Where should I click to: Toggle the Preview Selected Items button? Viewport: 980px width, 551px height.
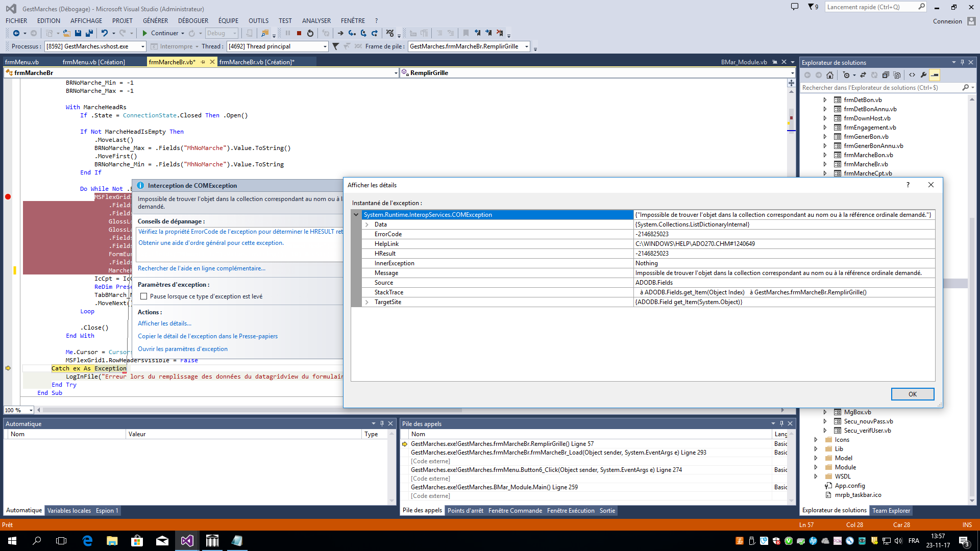coord(935,75)
